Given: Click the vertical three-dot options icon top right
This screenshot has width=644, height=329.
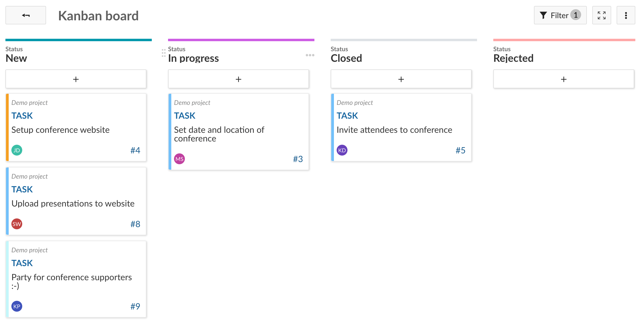Looking at the screenshot, I should pyautogui.click(x=626, y=15).
